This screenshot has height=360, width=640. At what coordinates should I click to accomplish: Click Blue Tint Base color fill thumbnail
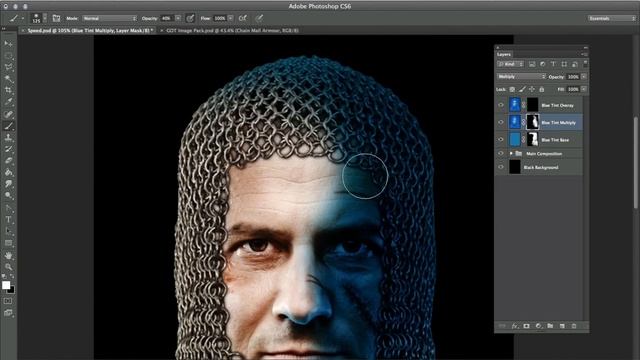515,139
